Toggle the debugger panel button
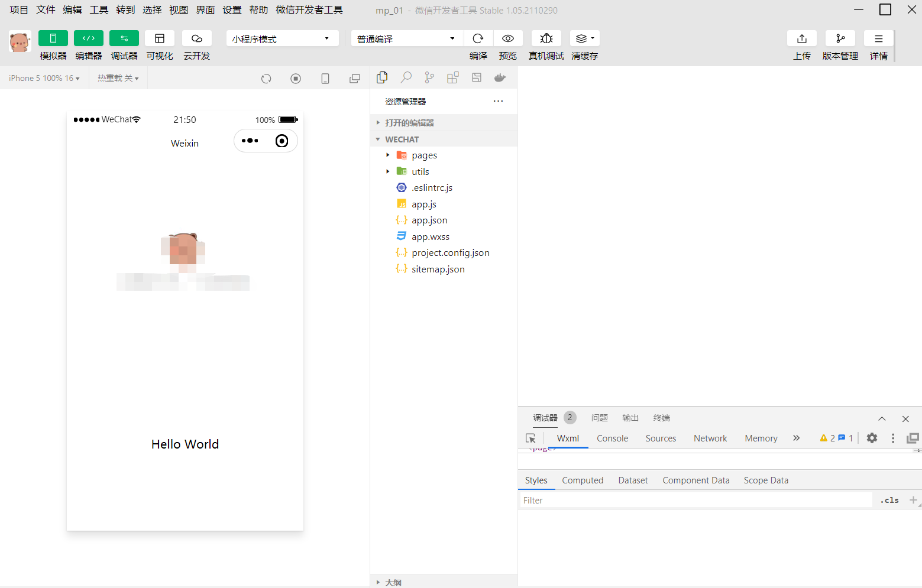The width and height of the screenshot is (922, 588). coord(124,38)
